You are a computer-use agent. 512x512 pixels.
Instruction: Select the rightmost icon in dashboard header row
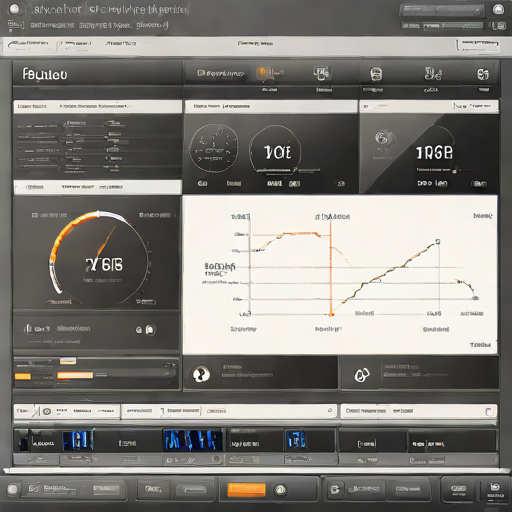[x=483, y=74]
